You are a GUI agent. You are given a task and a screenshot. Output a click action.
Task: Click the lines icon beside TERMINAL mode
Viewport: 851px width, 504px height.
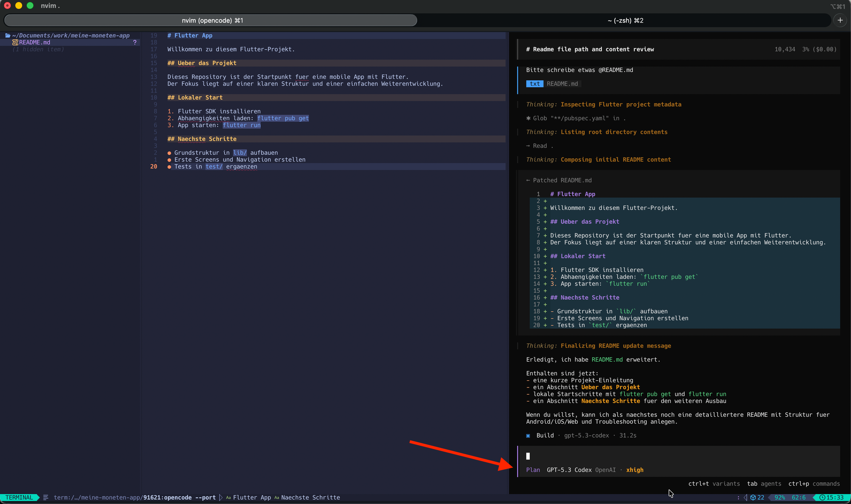[46, 498]
